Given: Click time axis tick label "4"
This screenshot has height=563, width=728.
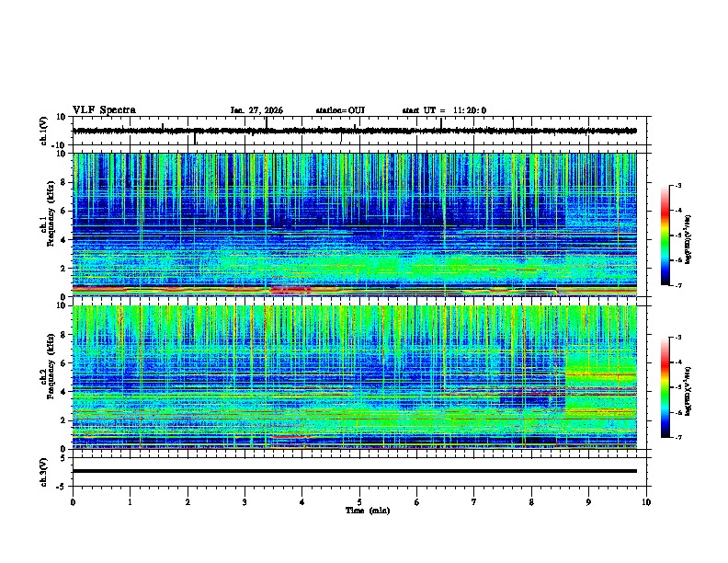Looking at the screenshot, I should (302, 502).
